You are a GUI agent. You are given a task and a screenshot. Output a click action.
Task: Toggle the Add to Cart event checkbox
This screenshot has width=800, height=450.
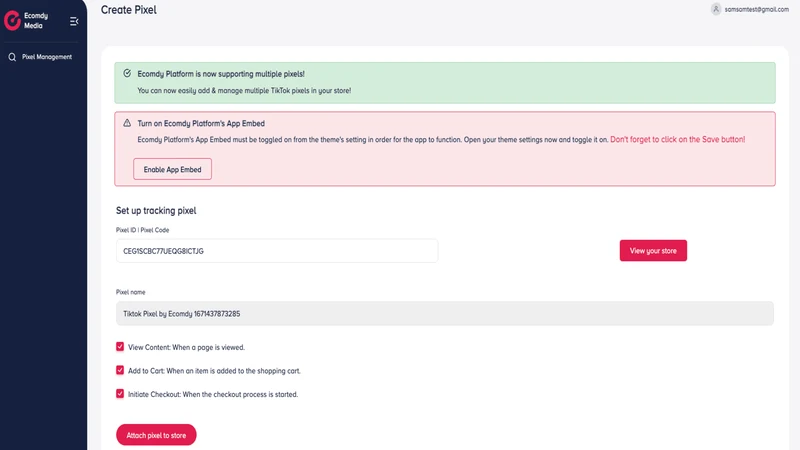pyautogui.click(x=120, y=370)
